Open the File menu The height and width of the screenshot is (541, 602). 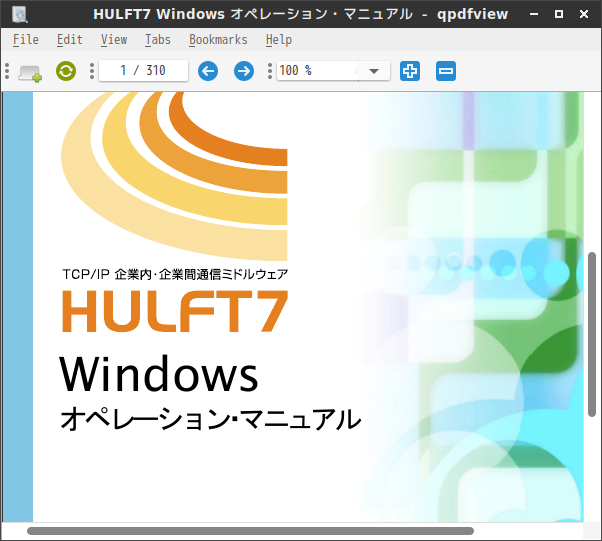26,40
